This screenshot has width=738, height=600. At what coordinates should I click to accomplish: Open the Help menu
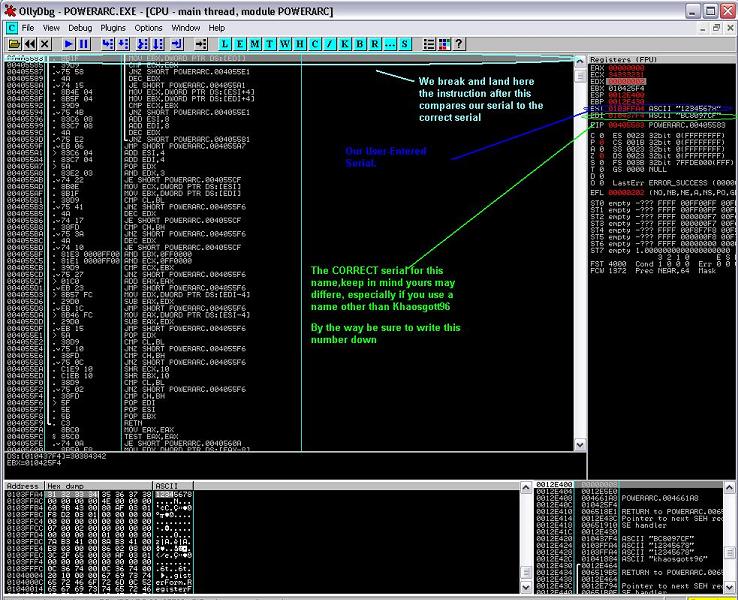click(x=217, y=28)
